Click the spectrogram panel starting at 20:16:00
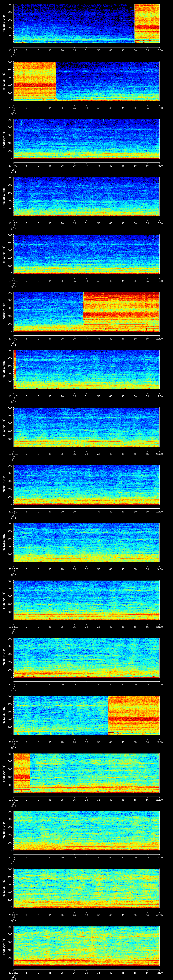 (86, 139)
